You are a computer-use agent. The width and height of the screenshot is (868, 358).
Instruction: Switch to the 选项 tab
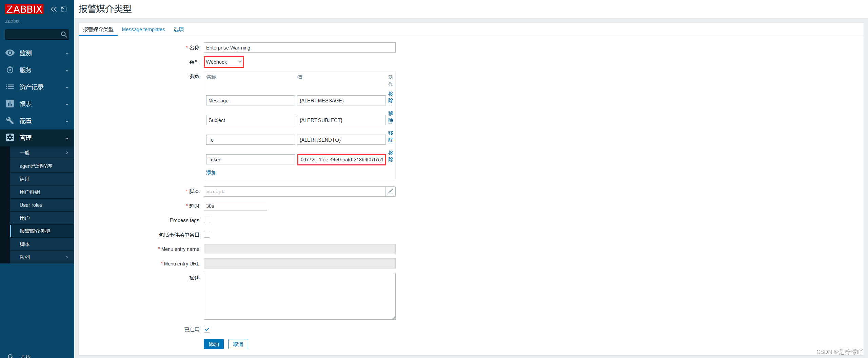(178, 29)
